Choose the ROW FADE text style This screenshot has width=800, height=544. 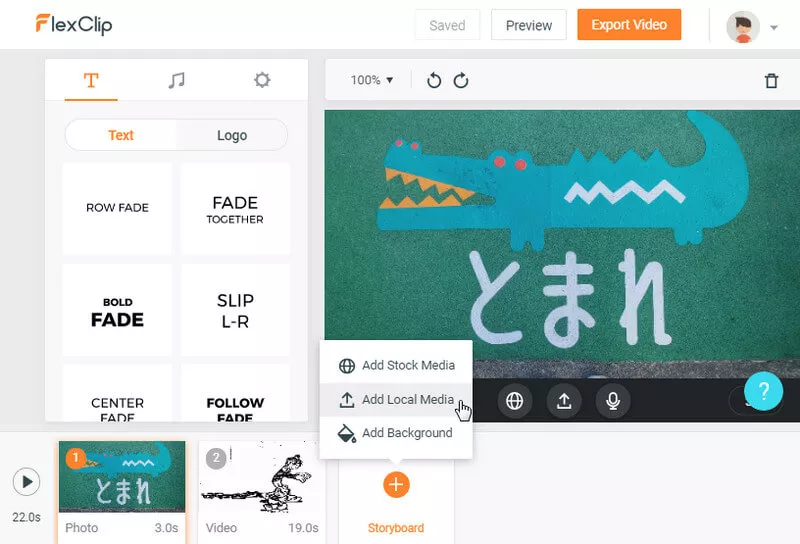click(x=117, y=208)
